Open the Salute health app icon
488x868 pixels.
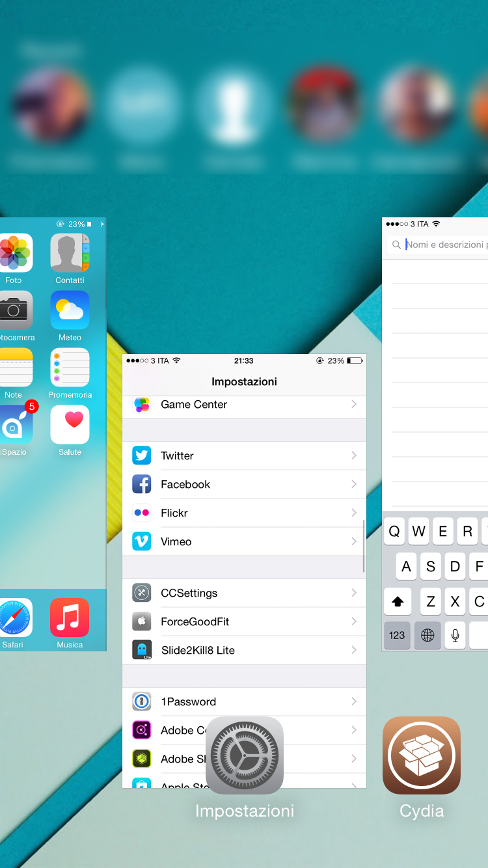pos(70,424)
